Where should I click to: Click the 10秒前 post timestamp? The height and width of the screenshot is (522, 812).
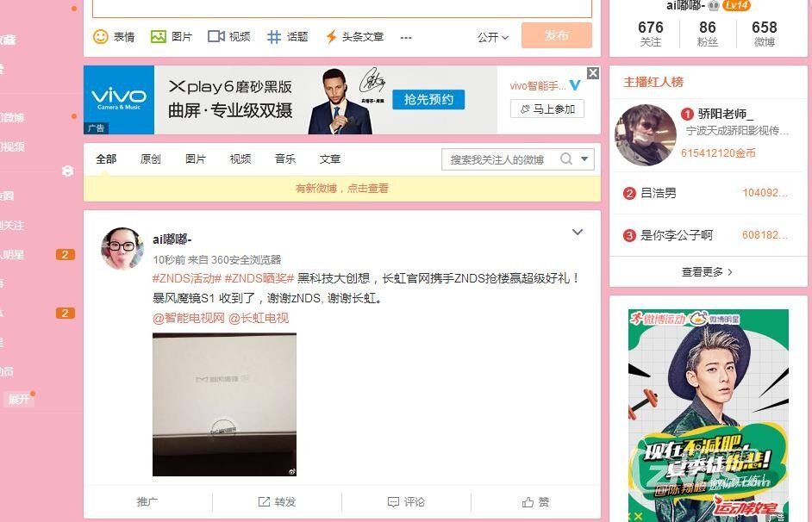168,259
